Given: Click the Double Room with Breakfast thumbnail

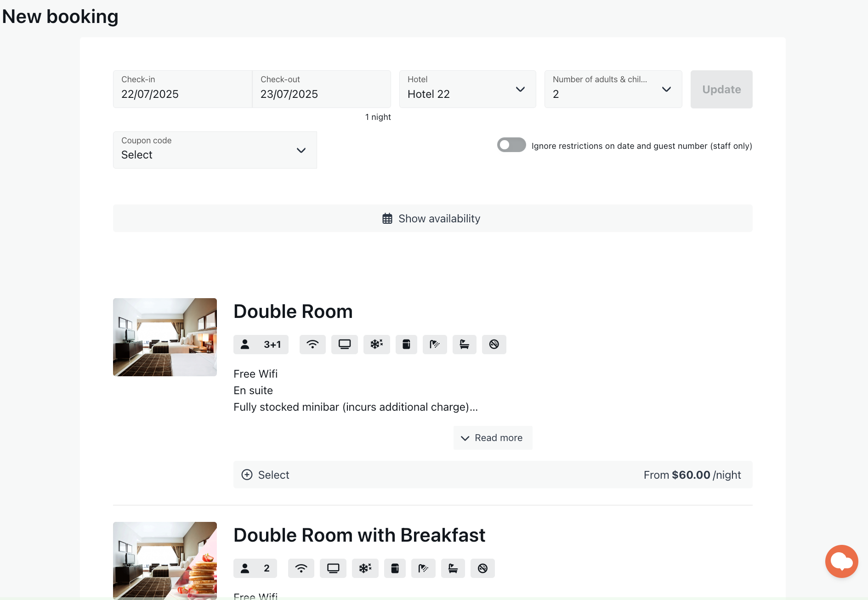Looking at the screenshot, I should tap(165, 560).
